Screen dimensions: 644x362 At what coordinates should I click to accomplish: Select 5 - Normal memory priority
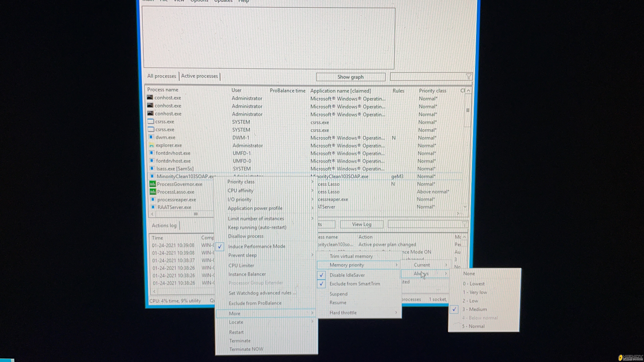pos(473,326)
